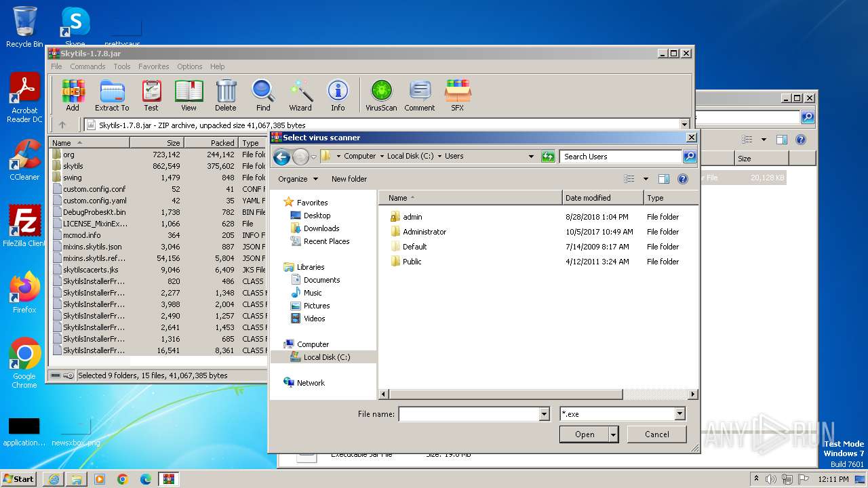Click the Add icon in WinRAR toolbar
The image size is (868, 488).
coord(73,95)
